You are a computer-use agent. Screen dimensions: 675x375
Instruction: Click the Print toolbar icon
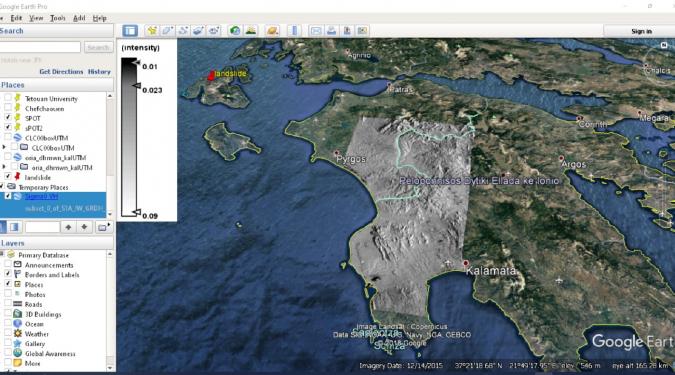point(331,31)
